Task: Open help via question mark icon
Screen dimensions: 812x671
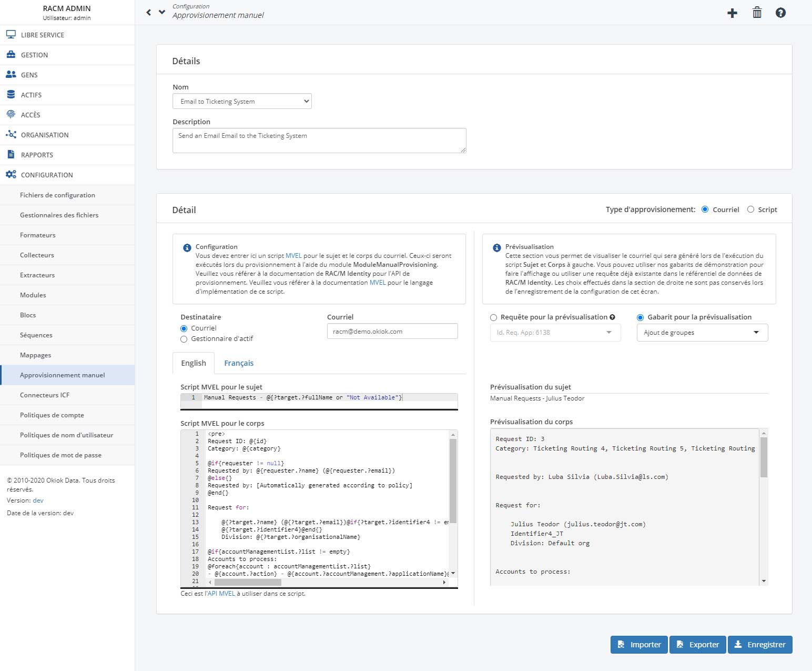Action: (x=780, y=13)
